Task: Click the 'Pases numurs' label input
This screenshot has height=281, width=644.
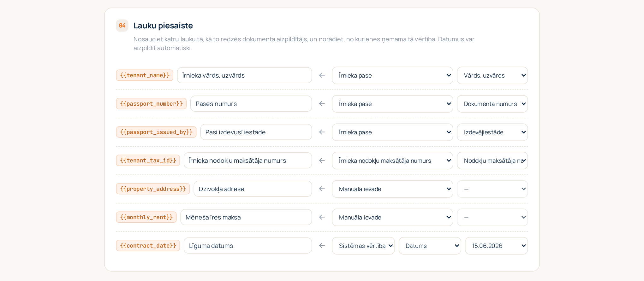Action: pyautogui.click(x=251, y=104)
